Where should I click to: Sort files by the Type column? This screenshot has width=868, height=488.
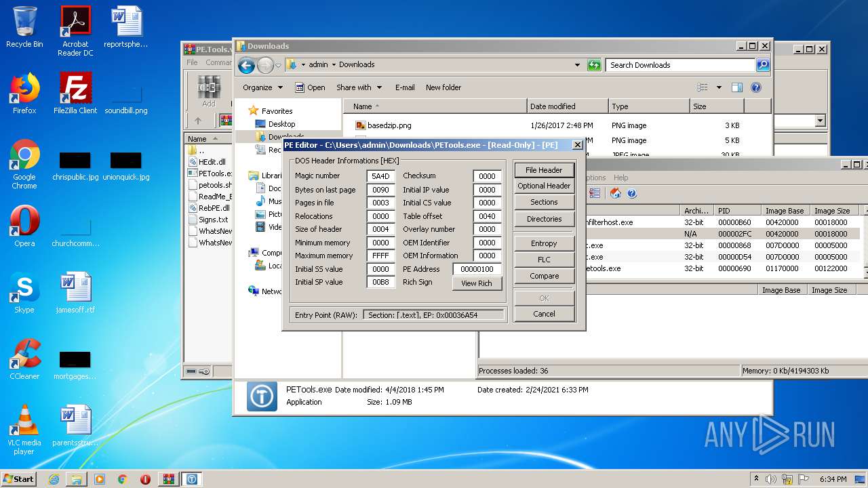[648, 106]
